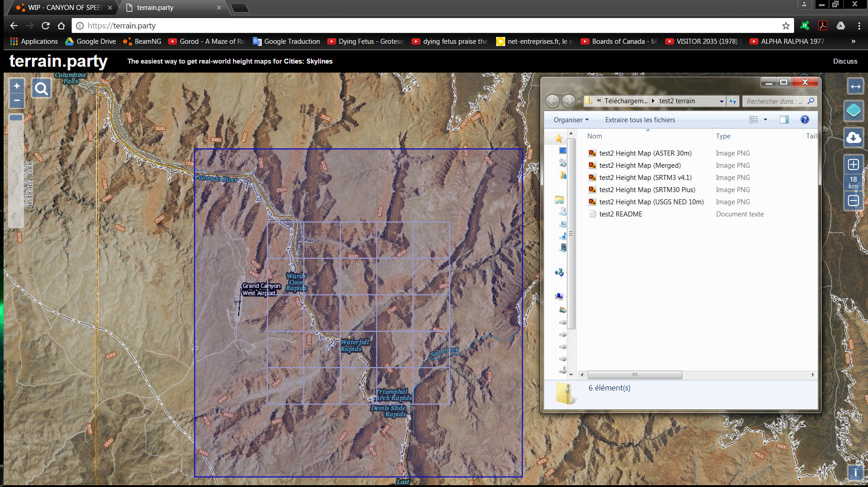This screenshot has height=487, width=868.
Task: Increase selection box size with plus icon
Action: tap(853, 165)
